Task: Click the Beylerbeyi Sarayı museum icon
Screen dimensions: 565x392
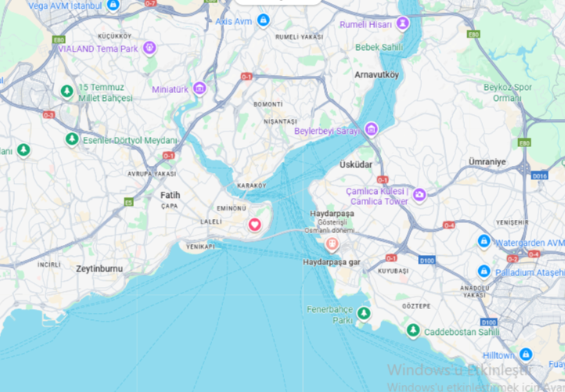Action: [371, 129]
